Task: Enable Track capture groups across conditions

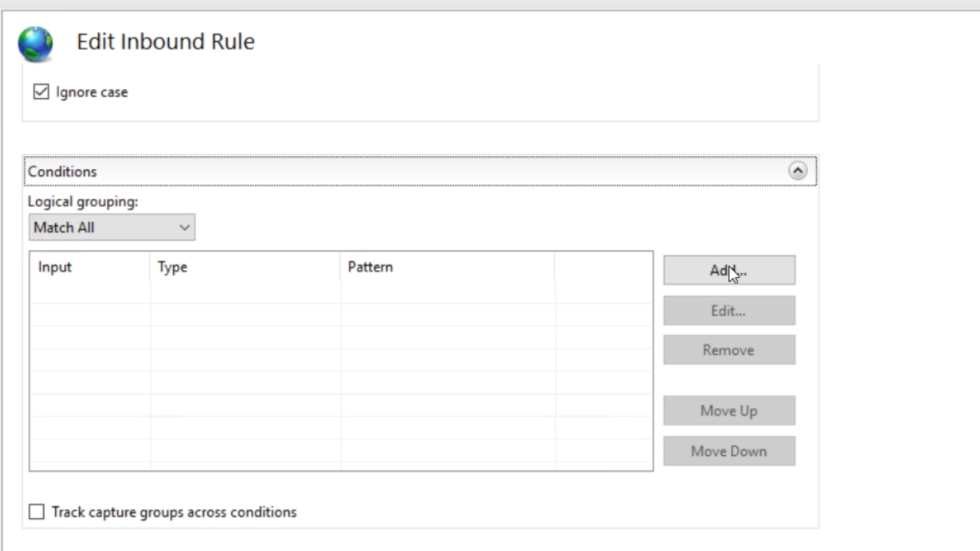Action: [37, 512]
